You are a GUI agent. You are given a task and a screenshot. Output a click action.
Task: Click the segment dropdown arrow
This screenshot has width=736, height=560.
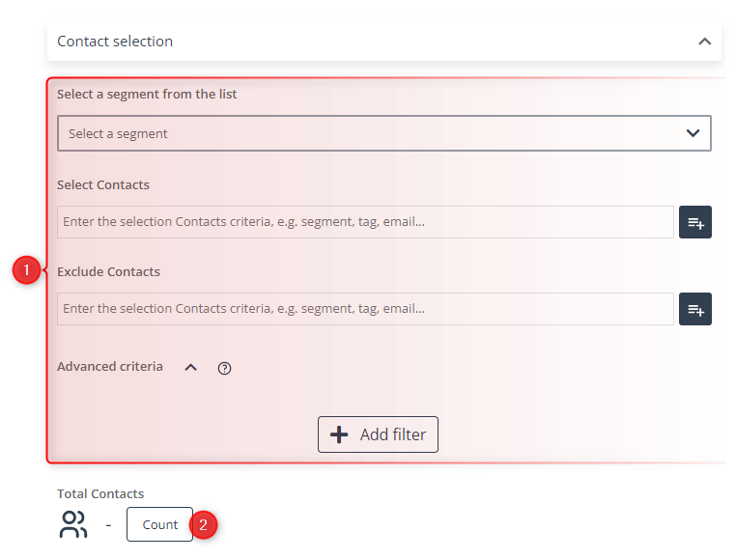(693, 133)
